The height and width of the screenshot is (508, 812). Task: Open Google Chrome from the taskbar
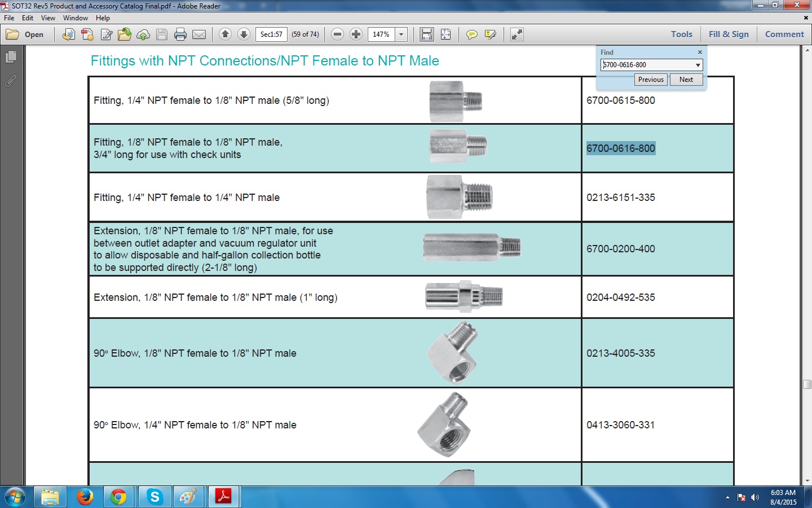118,497
